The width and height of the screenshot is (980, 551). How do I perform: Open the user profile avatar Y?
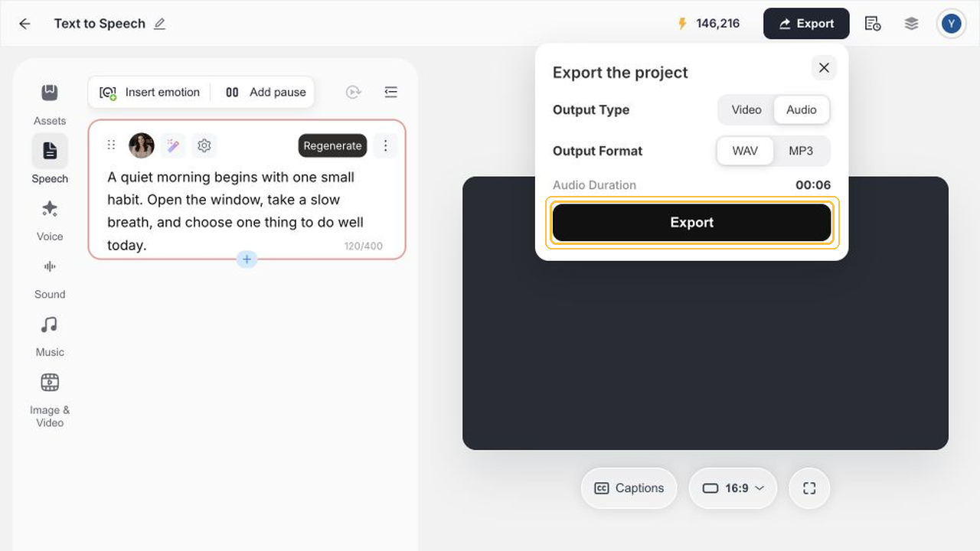[952, 24]
